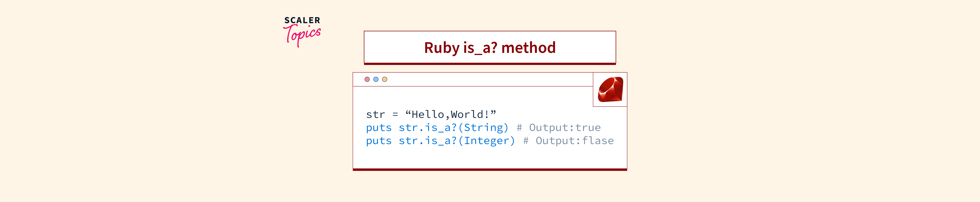Click the SCALER wordmark text
The image size is (980, 202).
click(x=302, y=20)
